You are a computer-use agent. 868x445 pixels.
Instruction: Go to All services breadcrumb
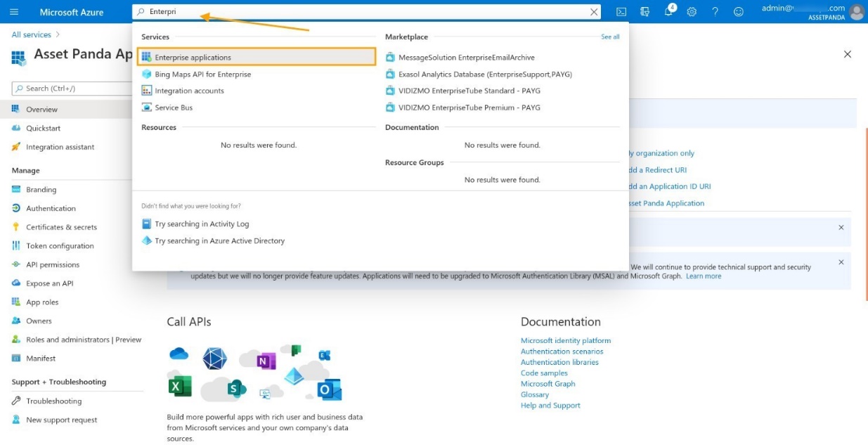tap(31, 34)
